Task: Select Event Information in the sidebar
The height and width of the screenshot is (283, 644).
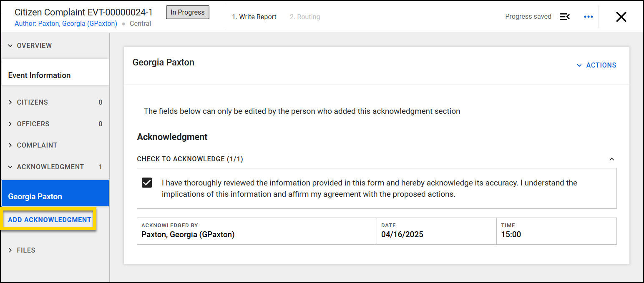Action: click(39, 75)
